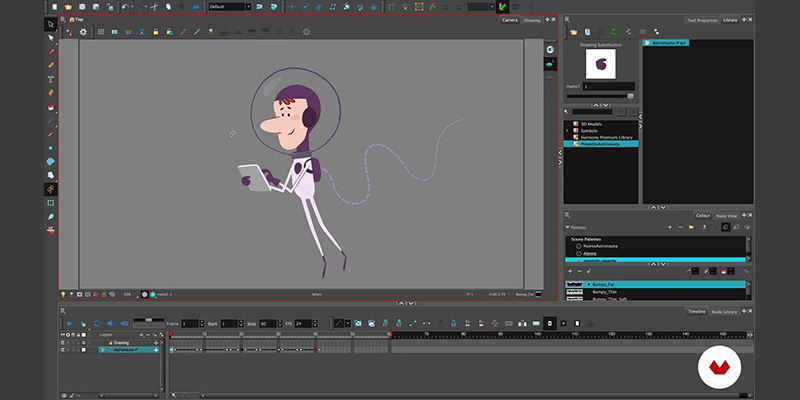800x400 pixels.
Task: Select the Bumpy_Fat colour swatch
Action: (656, 284)
